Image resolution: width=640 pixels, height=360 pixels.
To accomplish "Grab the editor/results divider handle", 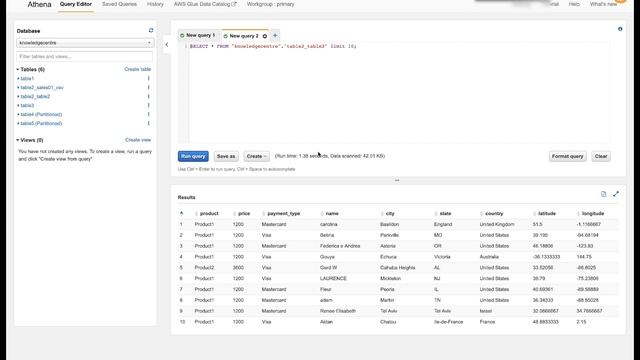I will (x=397, y=180).
